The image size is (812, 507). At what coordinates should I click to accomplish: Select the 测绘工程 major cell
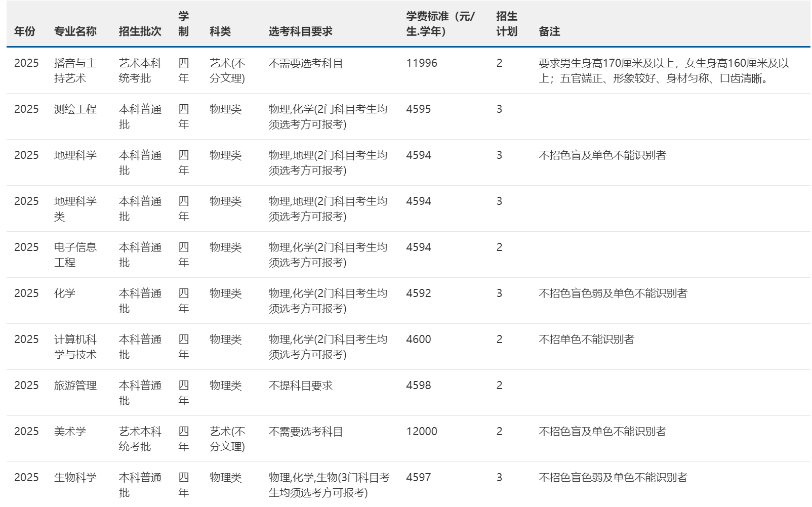75,109
